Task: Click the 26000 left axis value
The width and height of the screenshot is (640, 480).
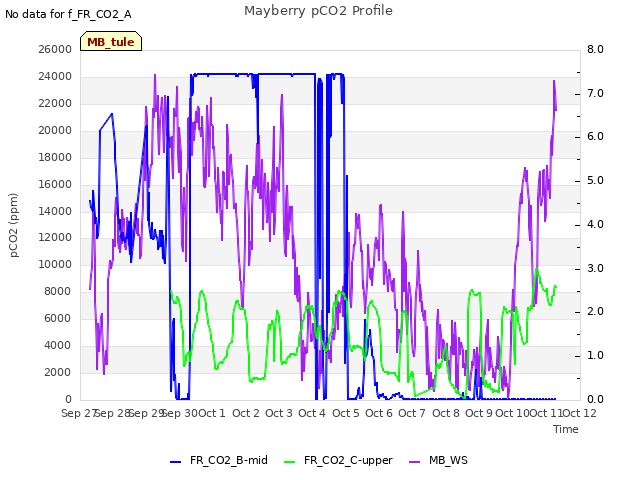Action: (55, 49)
